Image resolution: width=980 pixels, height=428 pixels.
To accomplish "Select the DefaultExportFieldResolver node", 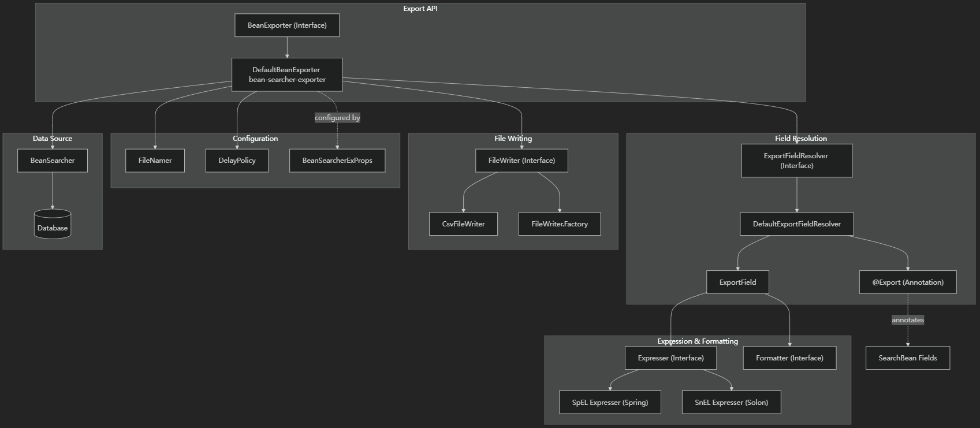I will tap(796, 224).
